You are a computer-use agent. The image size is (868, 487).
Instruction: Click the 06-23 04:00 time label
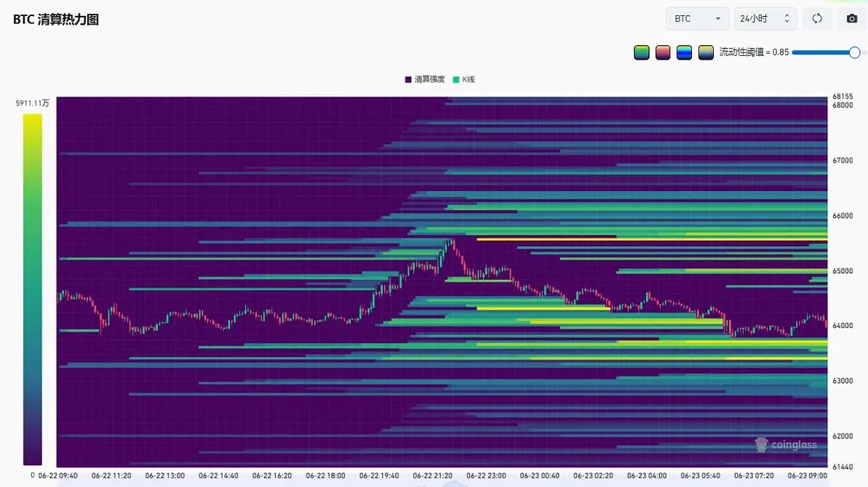647,476
